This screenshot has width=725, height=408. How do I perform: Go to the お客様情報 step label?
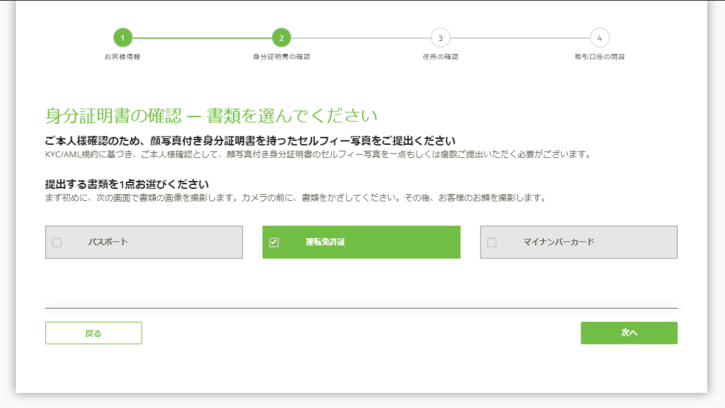click(x=122, y=57)
